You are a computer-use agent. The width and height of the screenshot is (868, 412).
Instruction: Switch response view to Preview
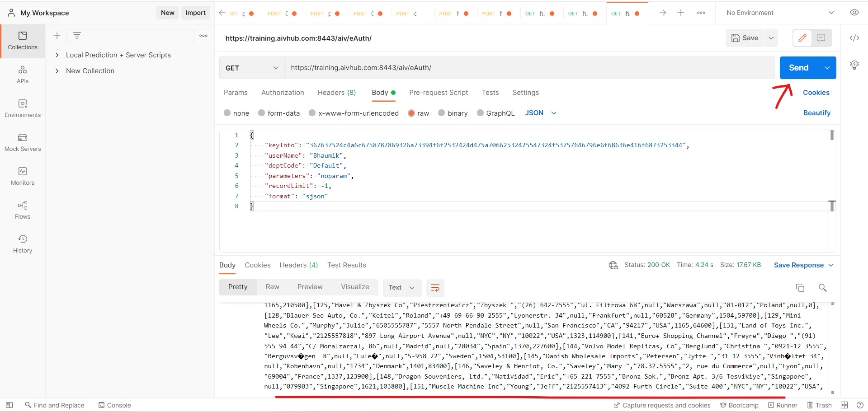tap(310, 287)
